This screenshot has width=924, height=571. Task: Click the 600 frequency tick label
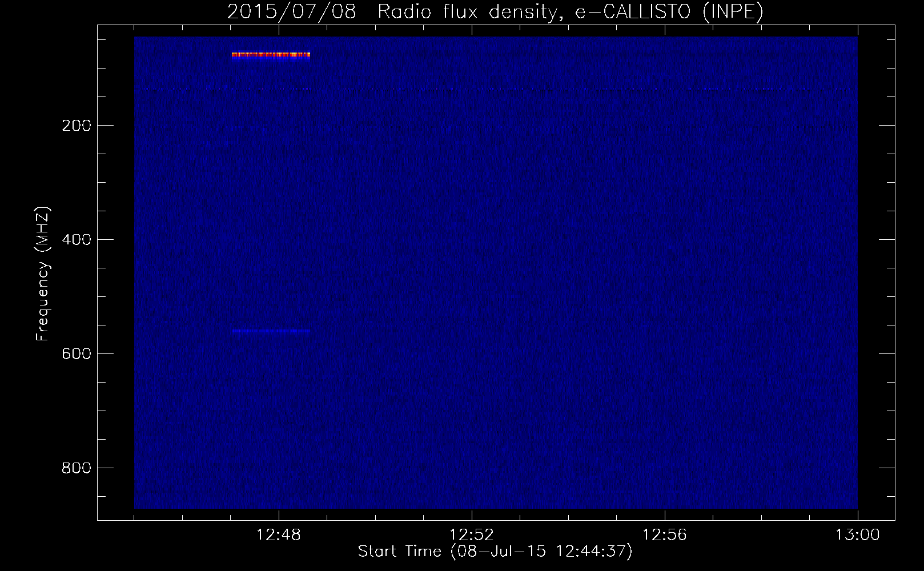click(77, 354)
